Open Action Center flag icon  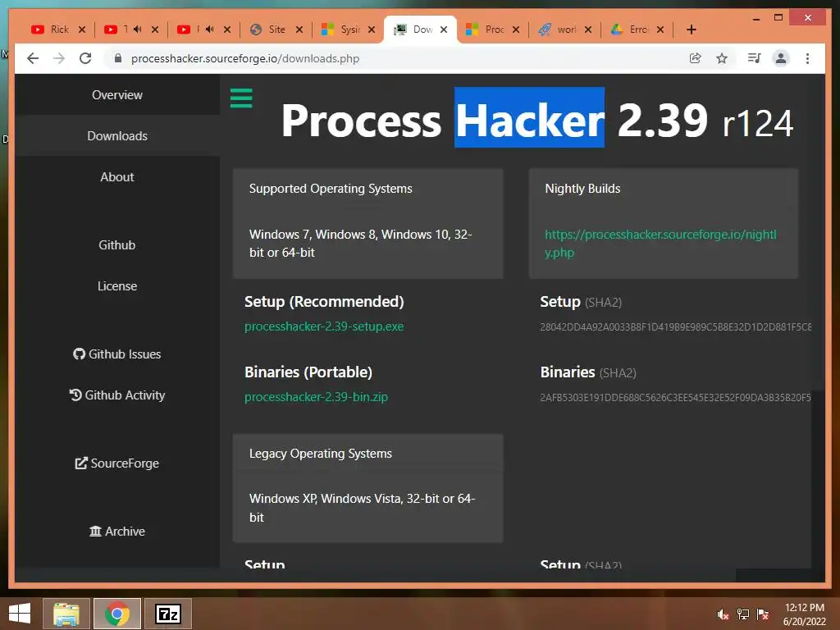pos(762,614)
